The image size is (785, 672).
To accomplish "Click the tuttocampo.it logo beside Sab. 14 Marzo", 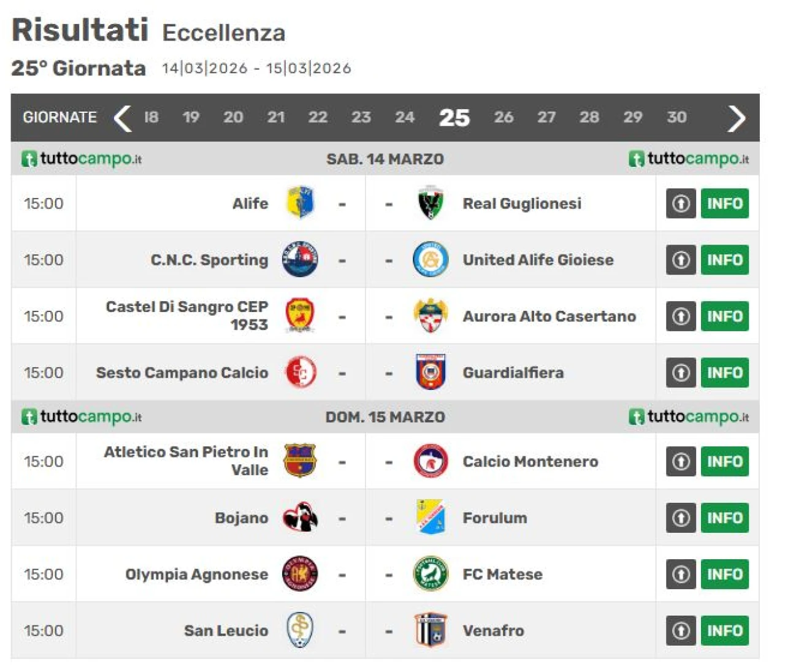I will (x=82, y=159).
